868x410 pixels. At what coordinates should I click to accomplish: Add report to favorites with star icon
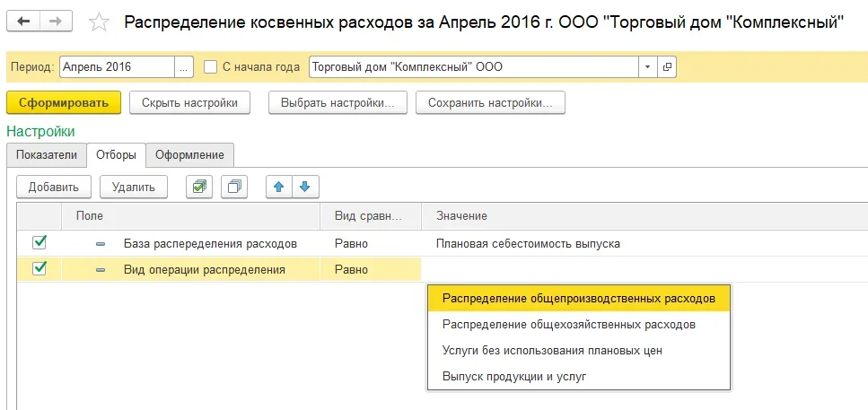click(x=99, y=22)
